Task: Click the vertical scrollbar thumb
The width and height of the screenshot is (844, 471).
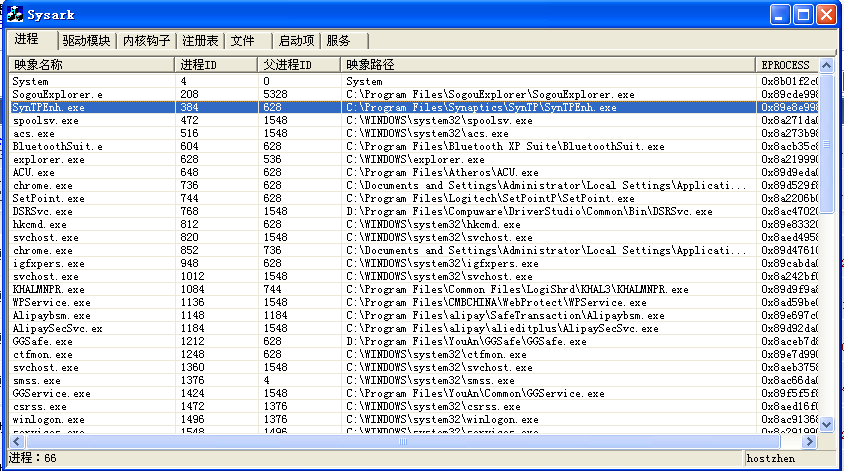Action: click(826, 144)
